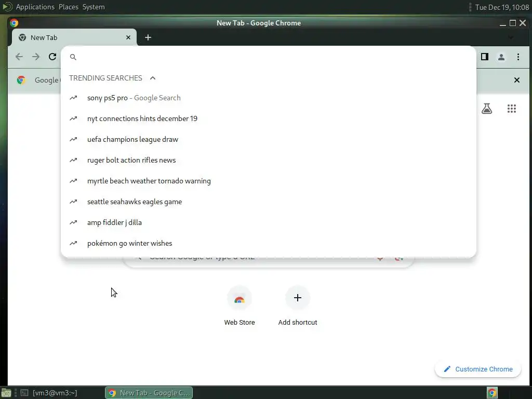Select myrtle beach weather tornado warning

(x=269, y=181)
